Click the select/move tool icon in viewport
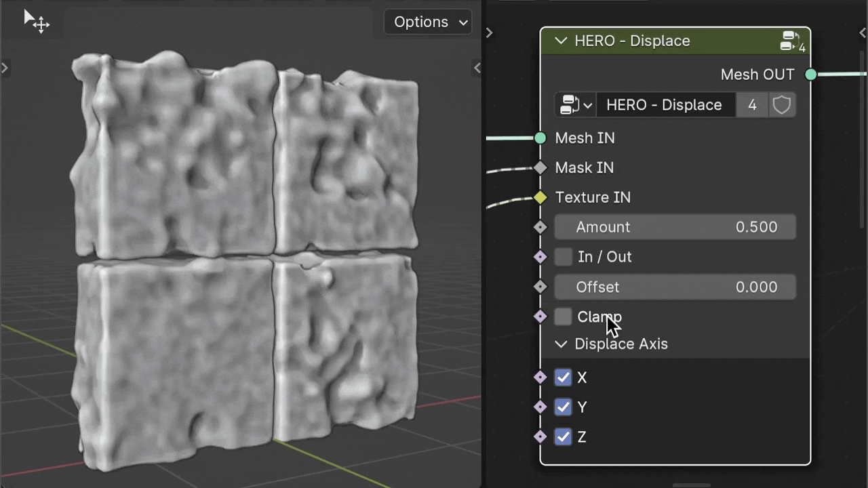The width and height of the screenshot is (868, 488). pyautogui.click(x=37, y=22)
